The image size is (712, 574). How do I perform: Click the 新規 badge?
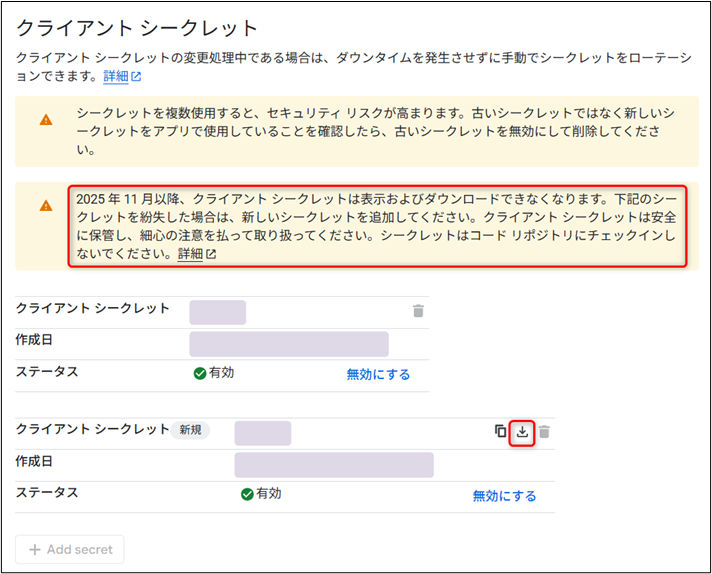point(190,430)
